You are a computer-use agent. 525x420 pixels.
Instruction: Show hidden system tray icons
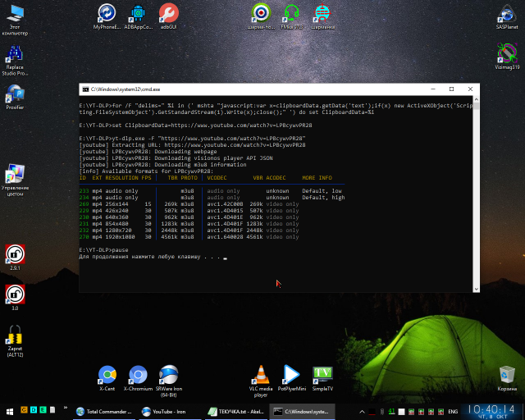point(362,412)
